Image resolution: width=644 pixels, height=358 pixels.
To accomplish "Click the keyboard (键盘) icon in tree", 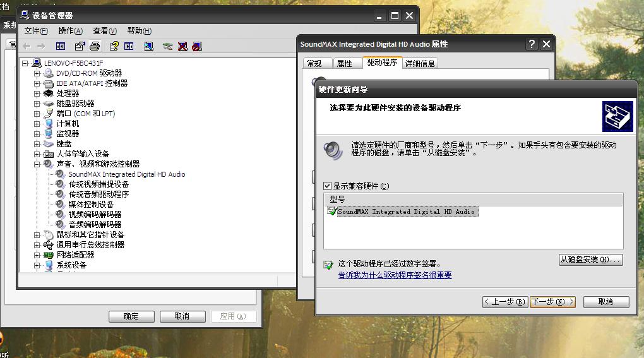I will coord(49,144).
